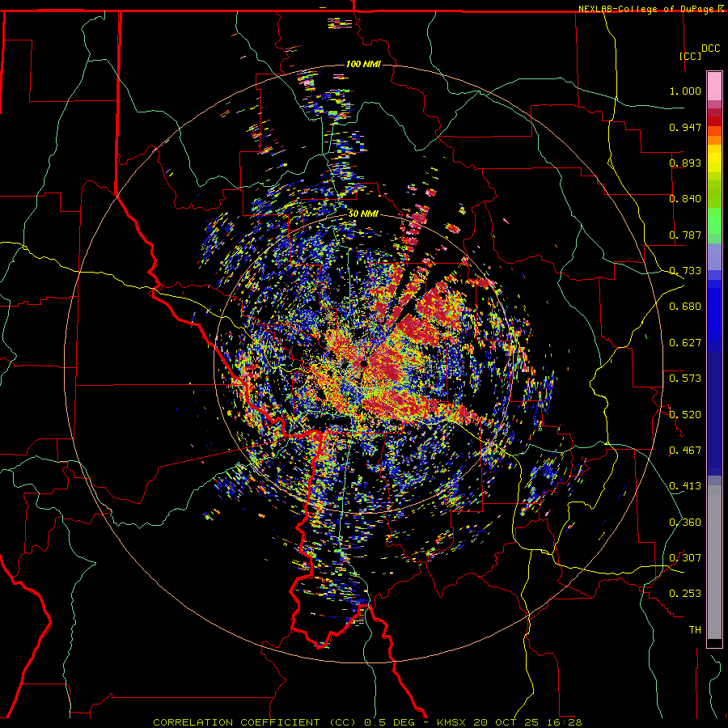Click the [CC] legend label
This screenshot has width=728, height=728.
coord(690,56)
